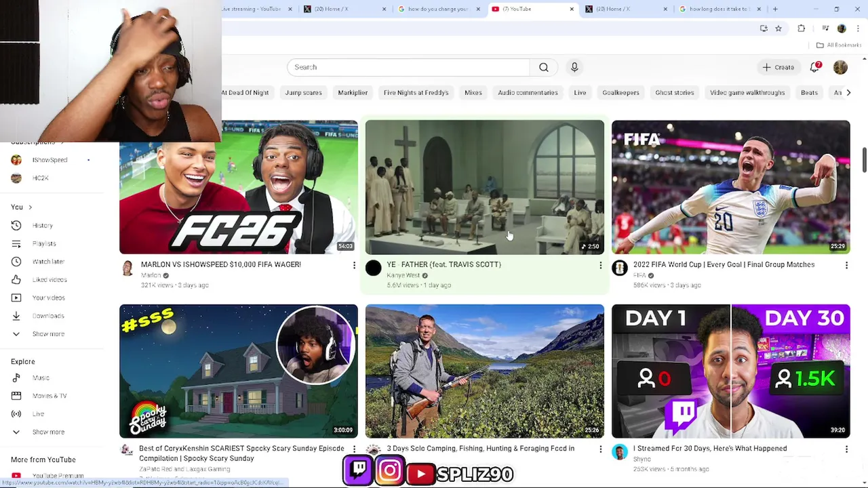Open a new browser tab
This screenshot has width=868, height=488.
pyautogui.click(x=775, y=9)
